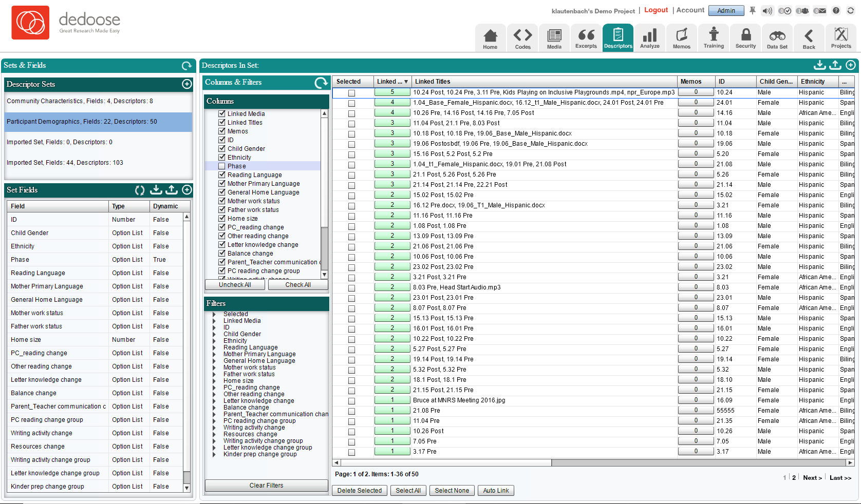Click the Logout link

pos(656,10)
